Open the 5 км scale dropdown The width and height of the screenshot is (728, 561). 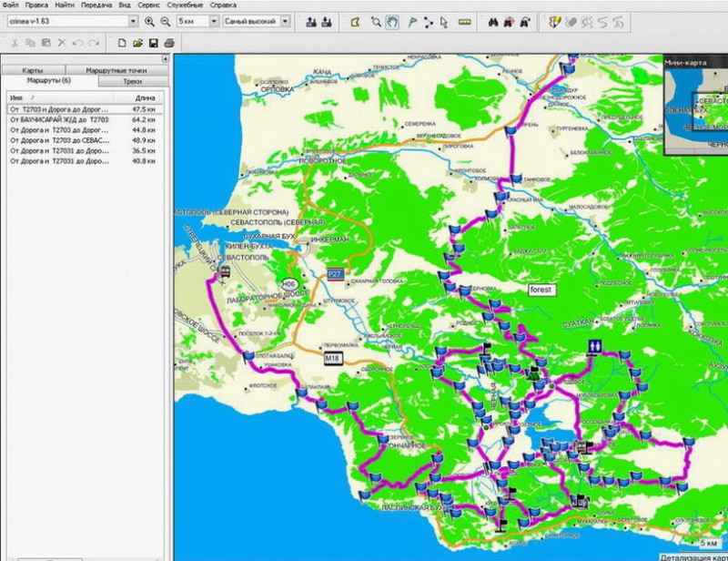tap(213, 21)
